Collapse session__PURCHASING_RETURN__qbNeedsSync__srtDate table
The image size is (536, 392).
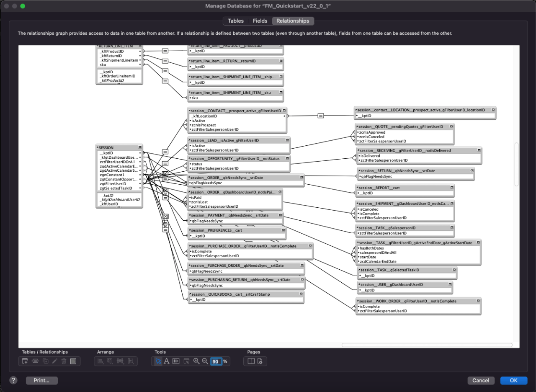[301, 279]
